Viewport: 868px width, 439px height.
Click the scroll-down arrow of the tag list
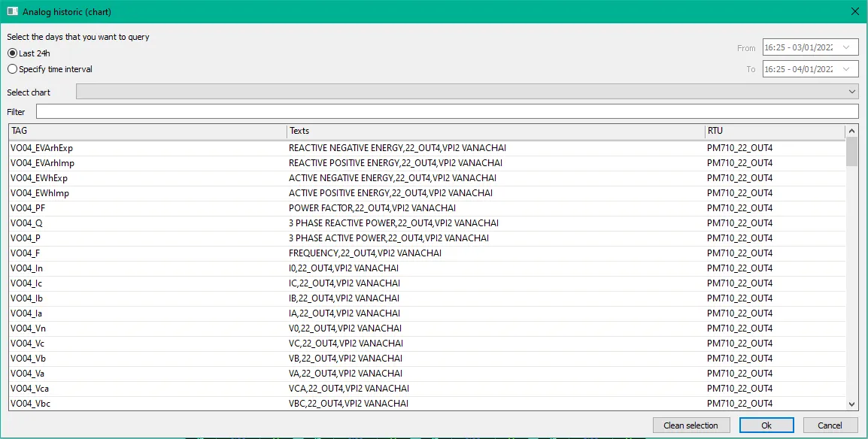[852, 404]
